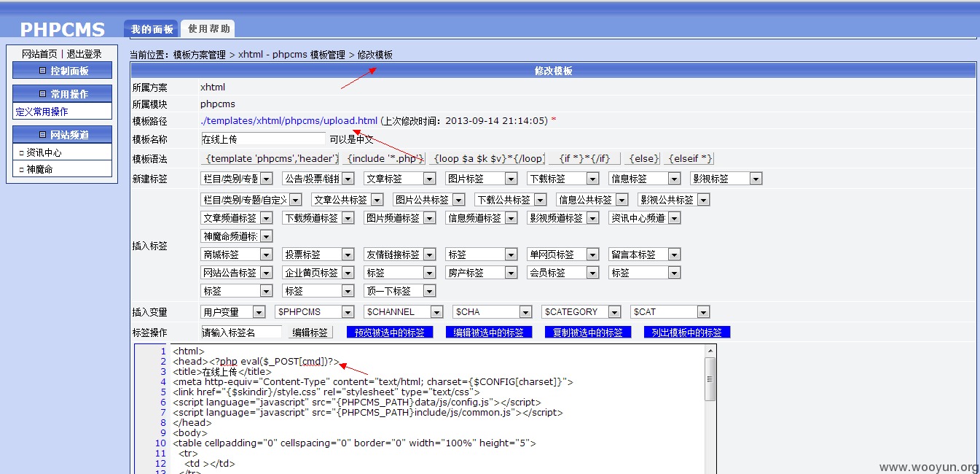Expand the 留言本标签 dropdown
Viewport: 980px width, 474px height.
point(645,255)
